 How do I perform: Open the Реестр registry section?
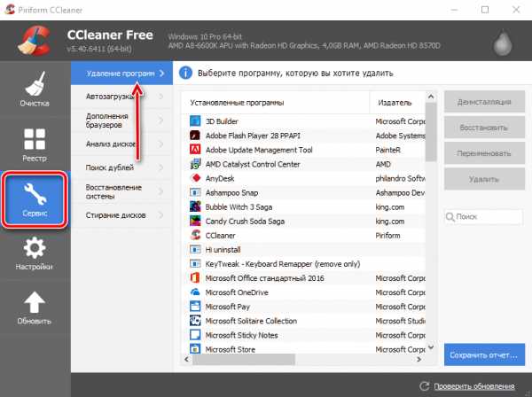(35, 144)
